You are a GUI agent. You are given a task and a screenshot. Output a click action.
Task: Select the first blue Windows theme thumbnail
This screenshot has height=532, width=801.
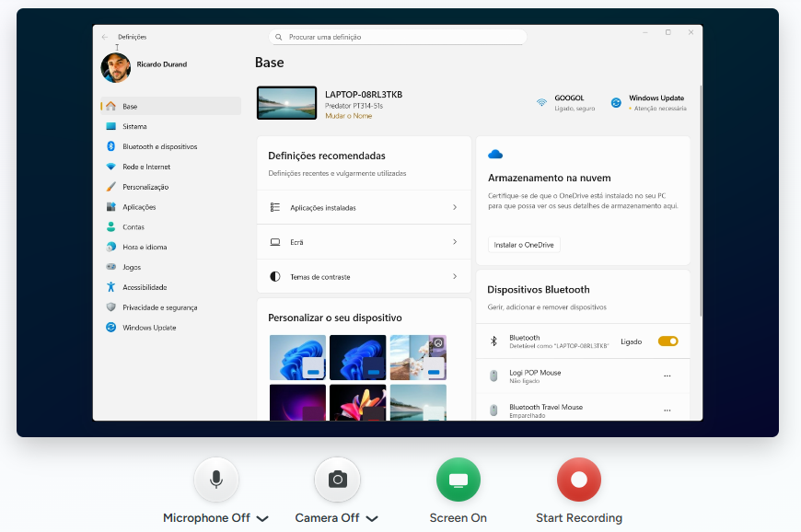click(297, 358)
